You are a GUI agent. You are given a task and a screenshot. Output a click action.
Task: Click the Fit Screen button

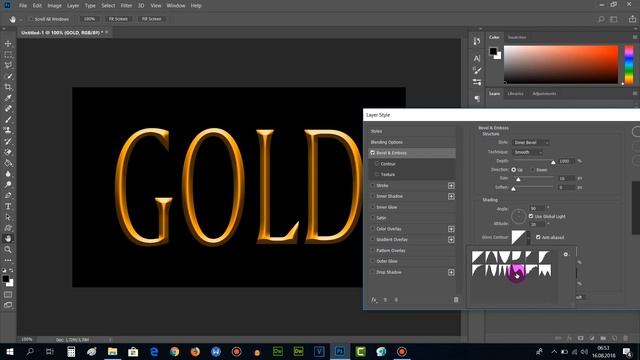(118, 19)
